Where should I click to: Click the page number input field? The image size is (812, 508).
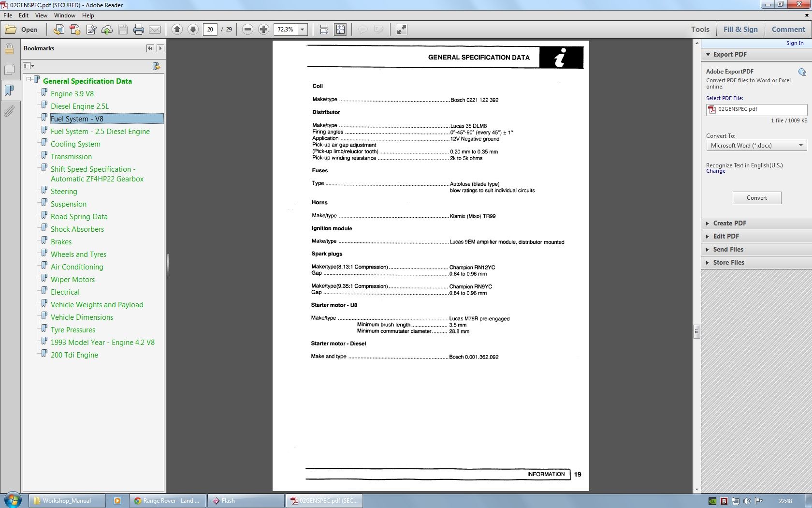[x=210, y=30]
